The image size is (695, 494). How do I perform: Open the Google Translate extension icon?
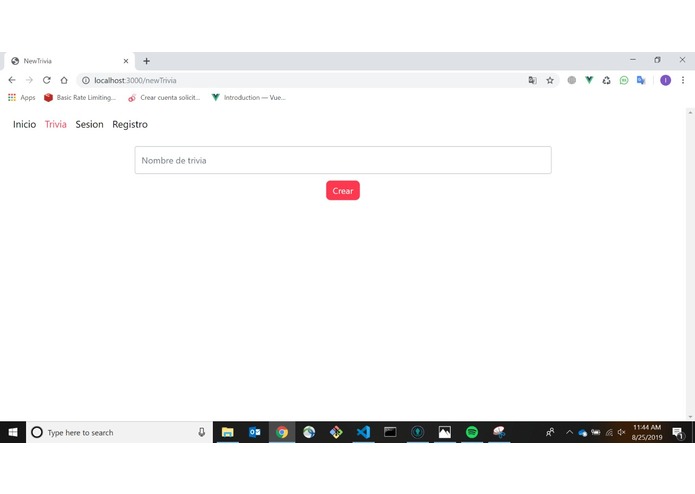[x=641, y=80]
